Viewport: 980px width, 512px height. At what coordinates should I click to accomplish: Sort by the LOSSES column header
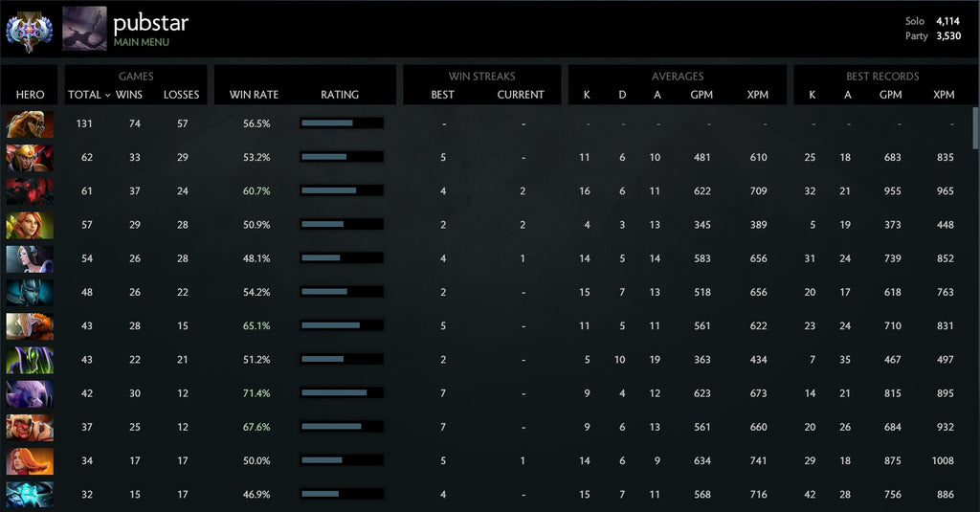(x=181, y=95)
